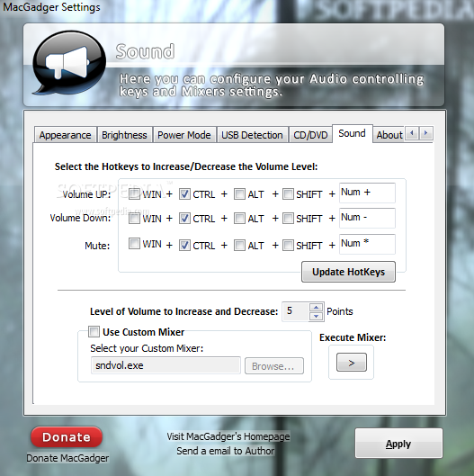Viewport: 474px width, 476px height.
Task: Click the Execute Mixer: label
Action: click(353, 337)
